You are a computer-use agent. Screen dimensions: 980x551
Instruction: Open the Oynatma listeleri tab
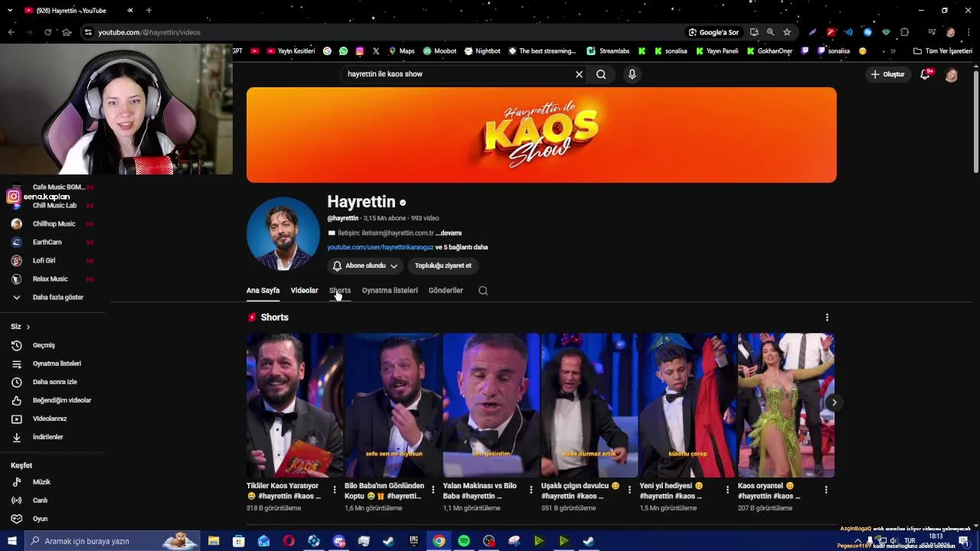[390, 291]
